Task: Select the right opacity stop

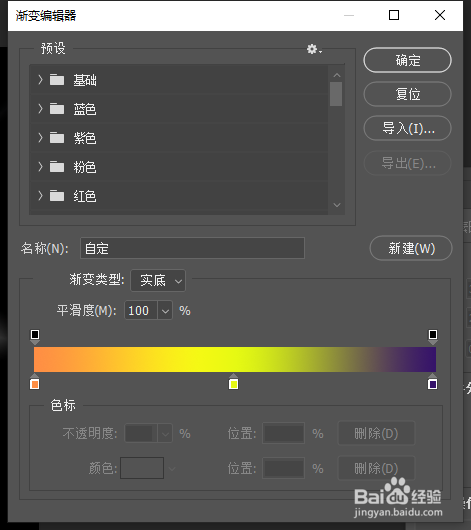Action: pos(433,337)
